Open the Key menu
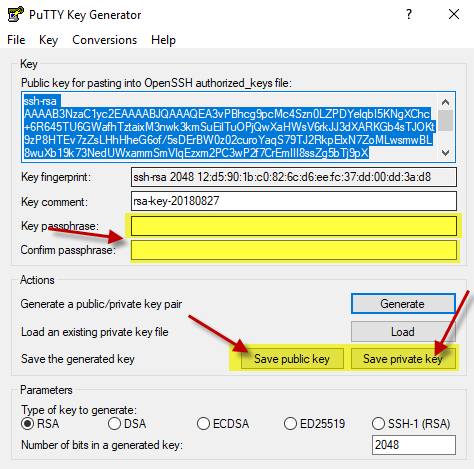Image resolution: width=474 pixels, height=469 pixels. pos(48,40)
